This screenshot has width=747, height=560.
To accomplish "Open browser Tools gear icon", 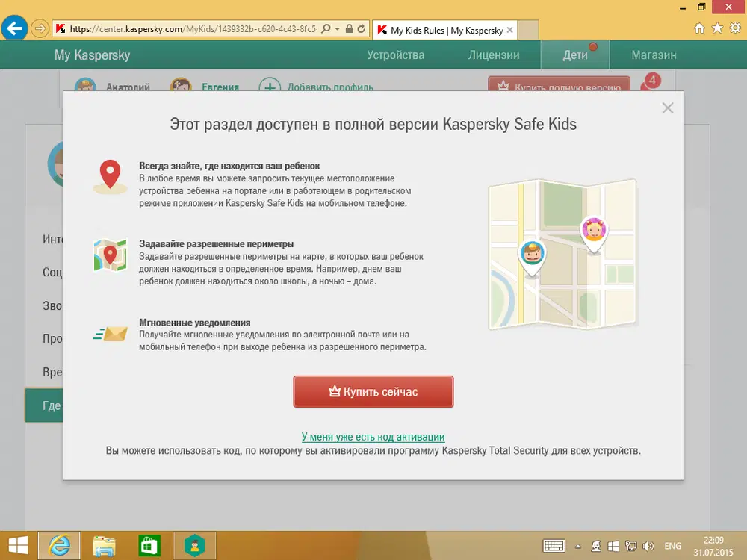I will tap(735, 28).
